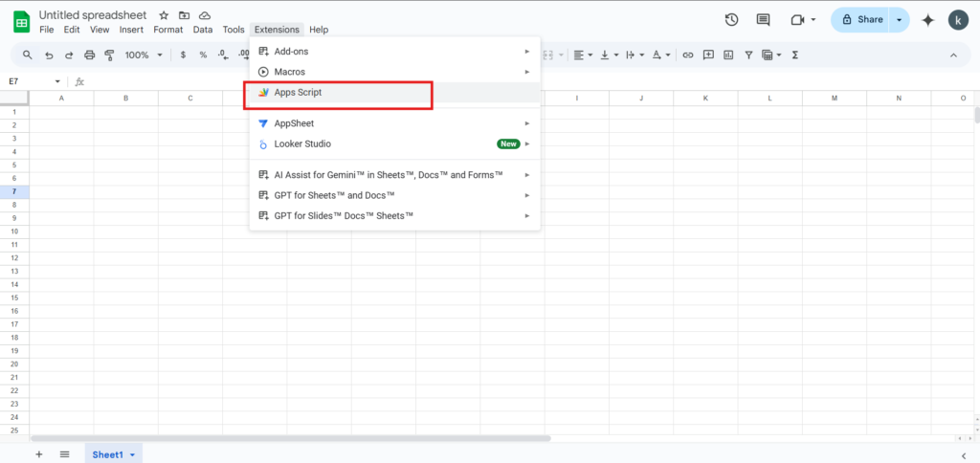
Task: Click the Move to folder icon
Action: coord(184,15)
